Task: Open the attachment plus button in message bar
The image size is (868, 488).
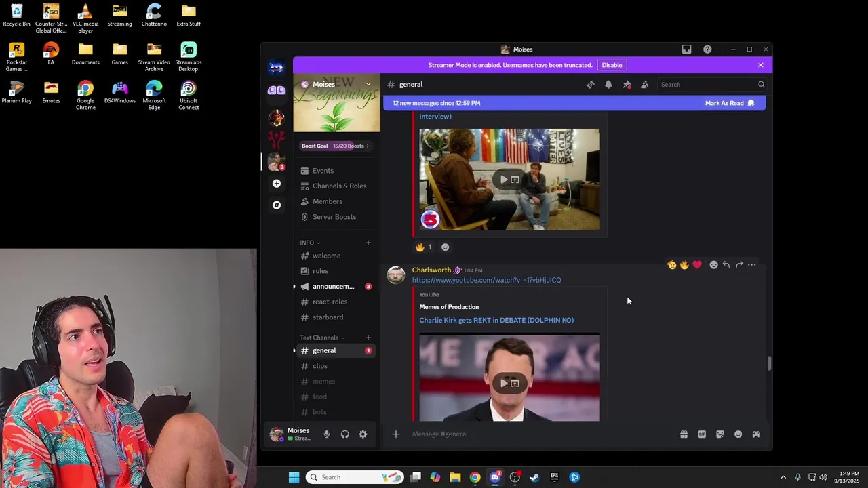Action: (x=396, y=434)
